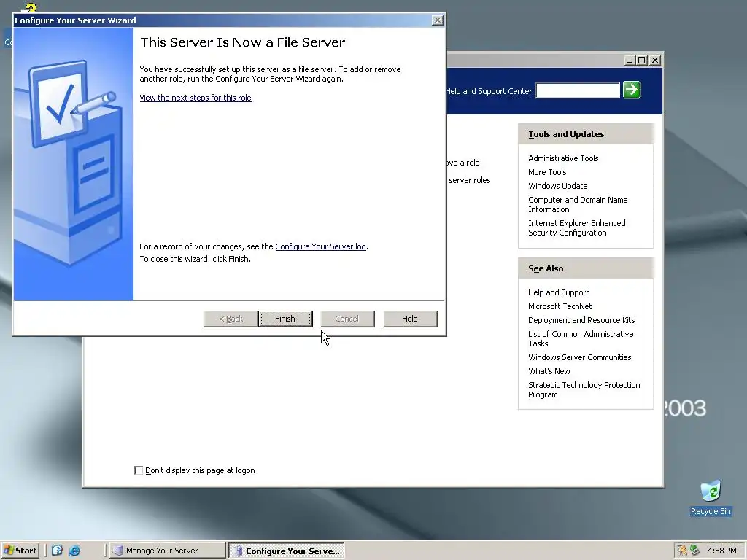Click the See Also heading

(546, 268)
